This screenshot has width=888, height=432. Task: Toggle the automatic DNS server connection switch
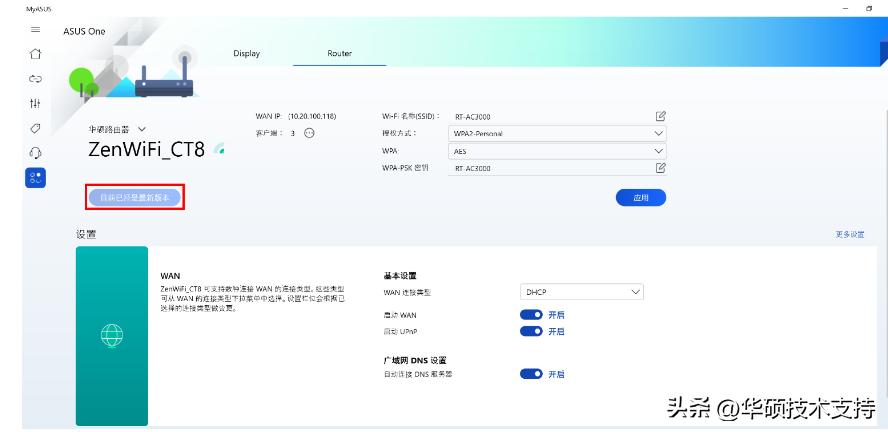[x=531, y=374]
